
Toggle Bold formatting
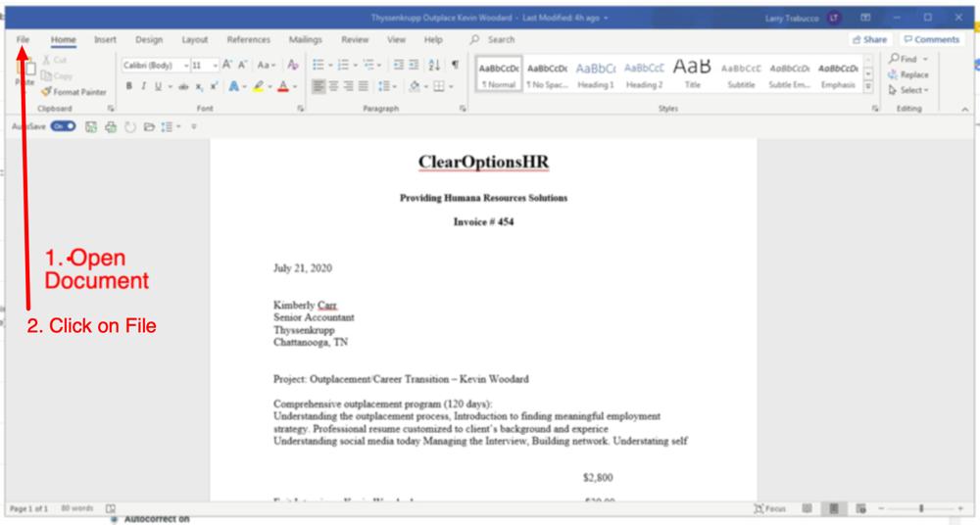pyautogui.click(x=128, y=86)
